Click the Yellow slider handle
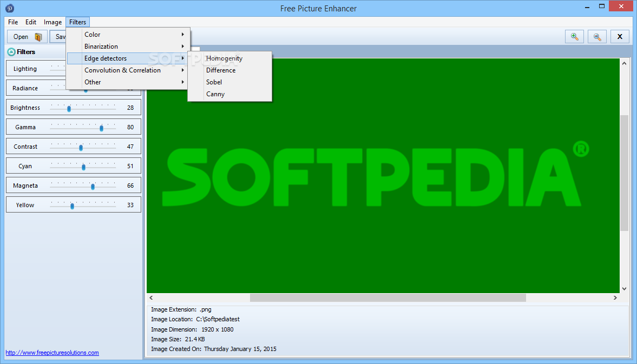The width and height of the screenshot is (637, 364). (73, 206)
